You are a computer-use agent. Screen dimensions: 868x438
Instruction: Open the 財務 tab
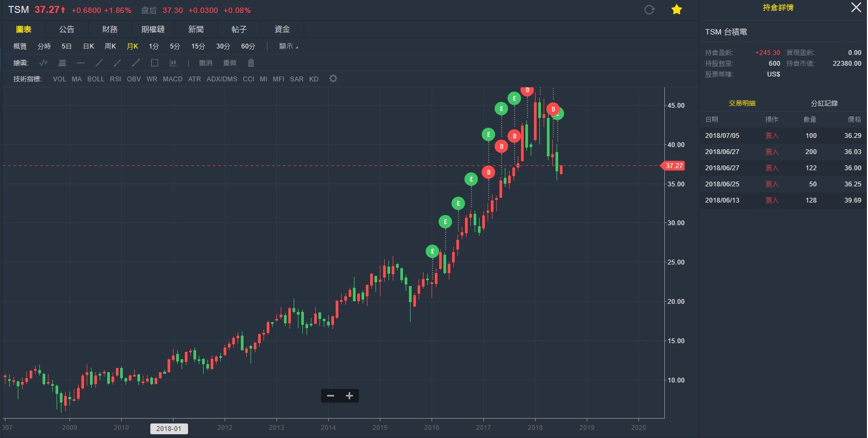(110, 29)
